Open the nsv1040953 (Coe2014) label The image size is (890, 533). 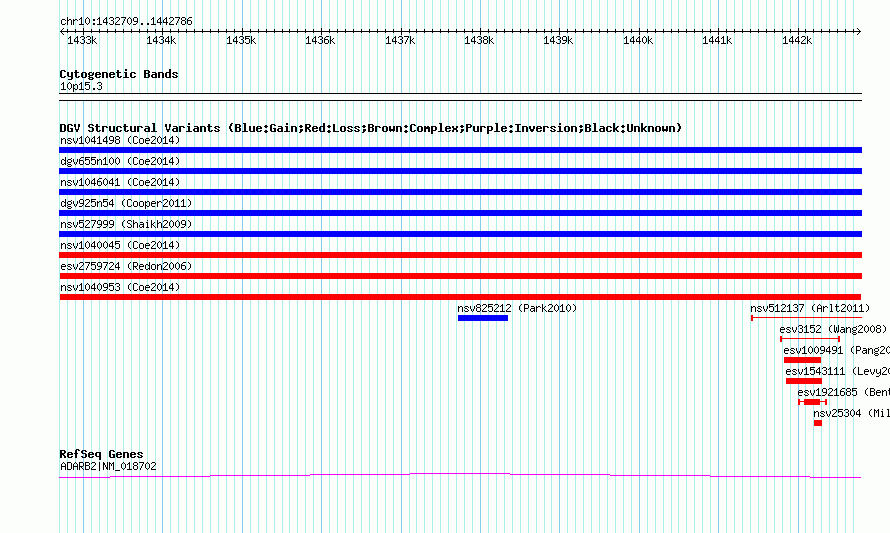120,287
